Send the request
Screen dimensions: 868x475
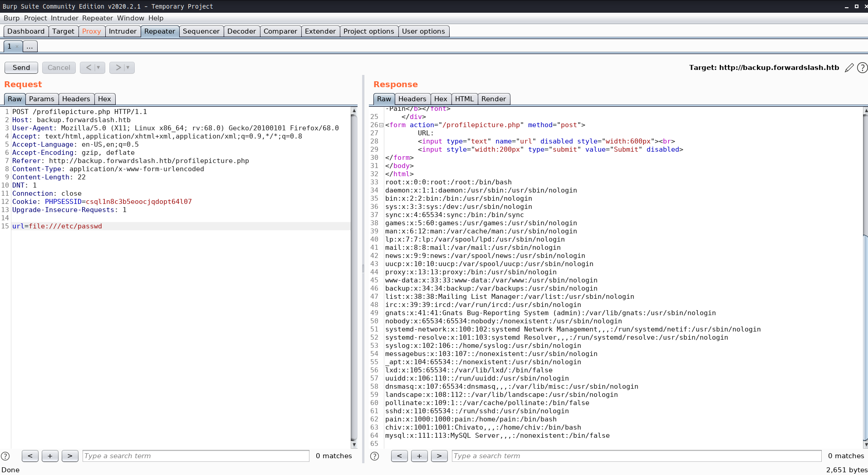point(21,68)
